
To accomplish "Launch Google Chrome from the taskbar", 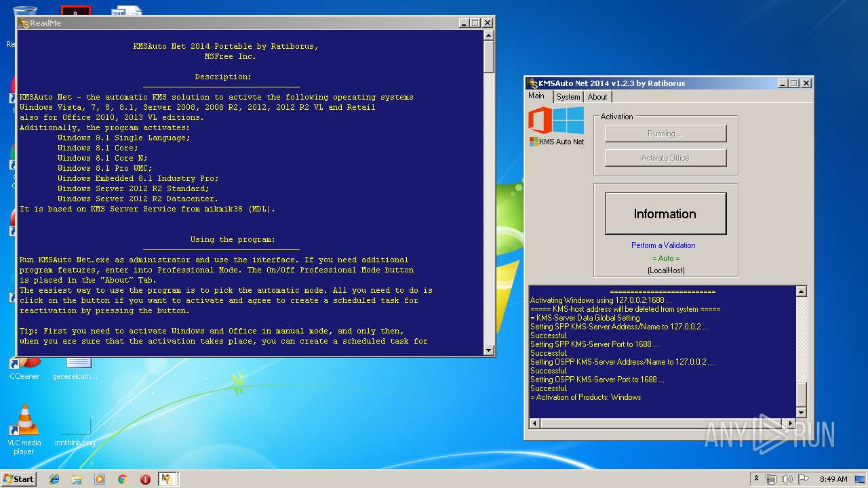I will pyautogui.click(x=122, y=479).
